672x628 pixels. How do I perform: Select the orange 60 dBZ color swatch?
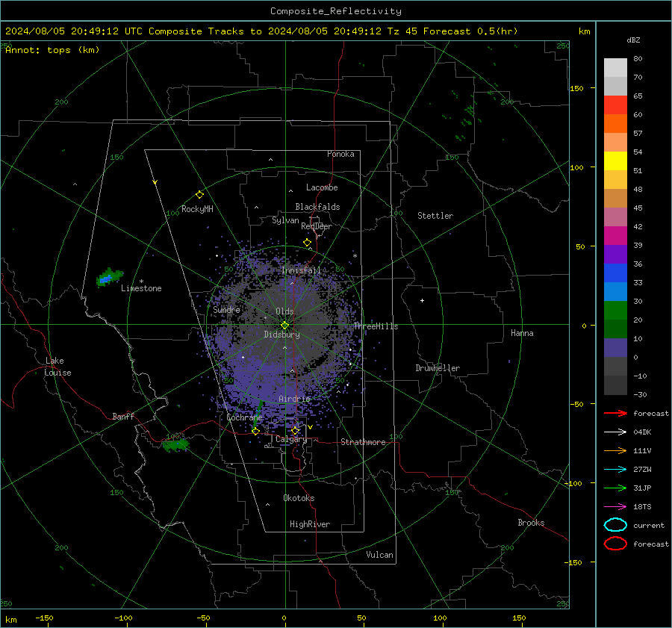coord(615,123)
